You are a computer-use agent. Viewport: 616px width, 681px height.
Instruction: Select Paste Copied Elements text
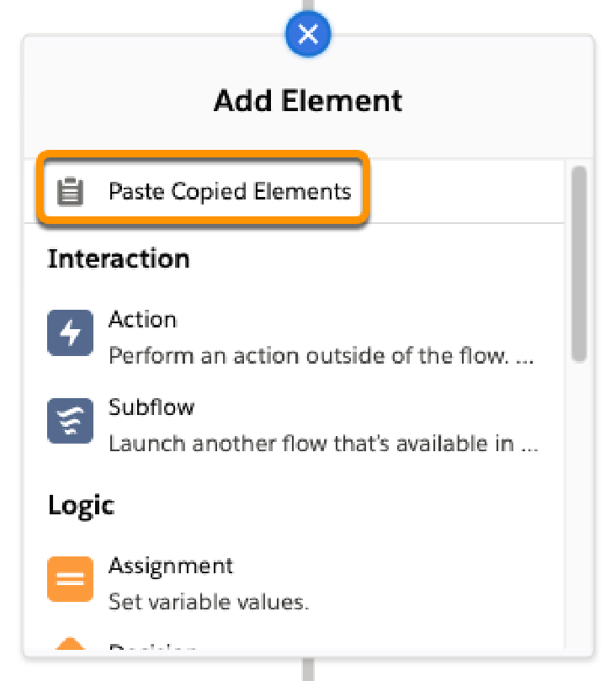point(230,191)
